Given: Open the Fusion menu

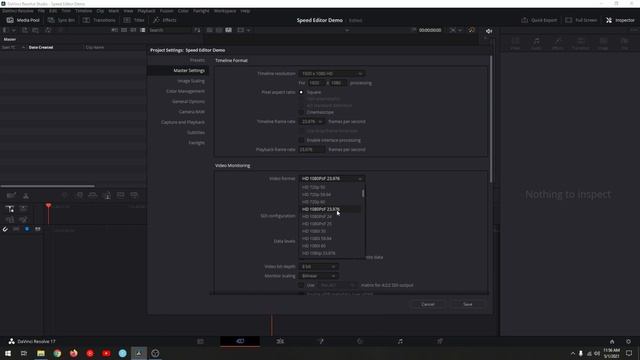Looking at the screenshot, I should (x=167, y=11).
